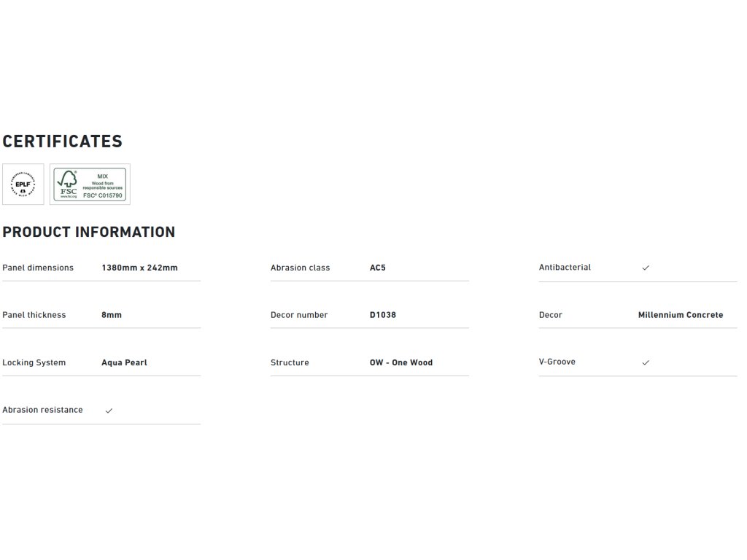Viewport: 747px width, 560px height.
Task: Click the PRODUCT INFORMATION heading
Action: (x=89, y=232)
